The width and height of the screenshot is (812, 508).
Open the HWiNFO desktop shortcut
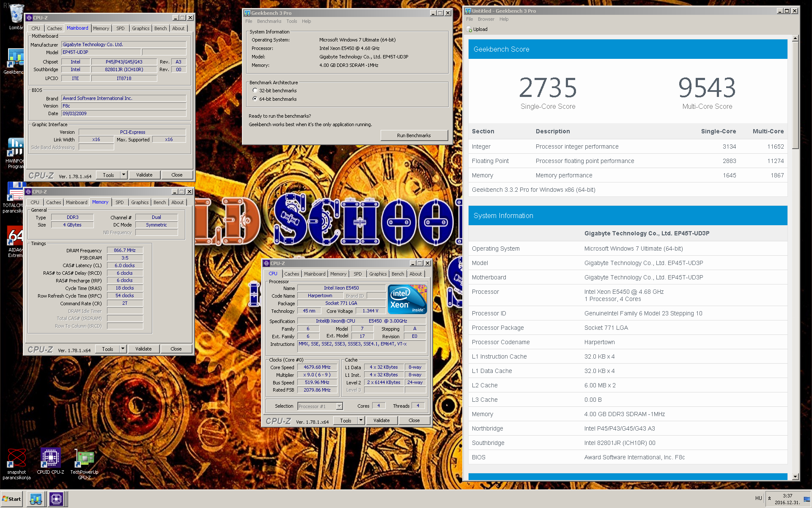point(15,152)
